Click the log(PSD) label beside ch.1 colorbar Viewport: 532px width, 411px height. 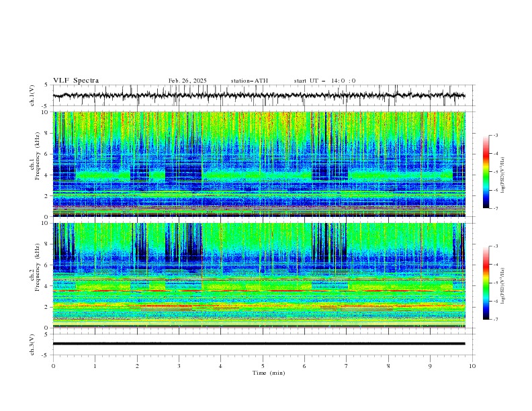coord(503,175)
